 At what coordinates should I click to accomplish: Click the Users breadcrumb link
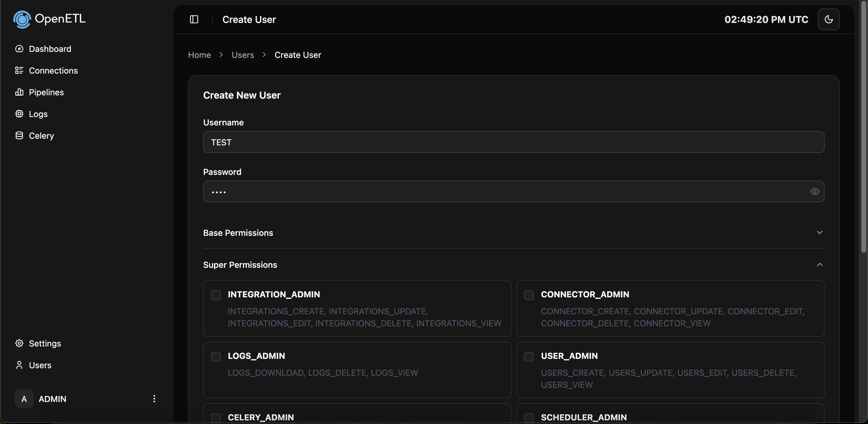pos(243,55)
